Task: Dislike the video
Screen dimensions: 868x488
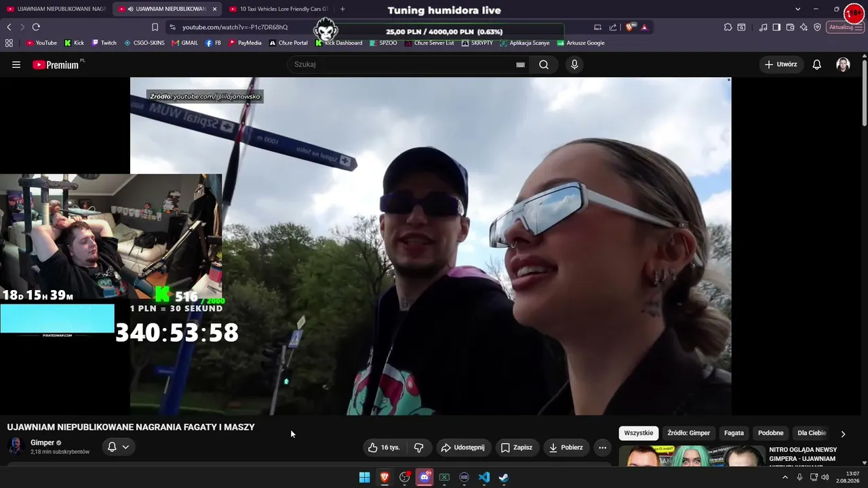Action: [x=419, y=447]
